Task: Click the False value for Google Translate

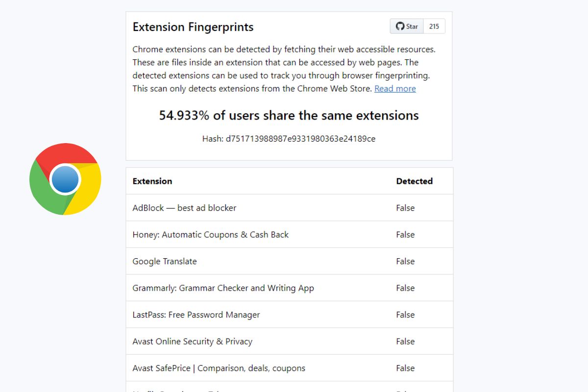Action: tap(405, 261)
